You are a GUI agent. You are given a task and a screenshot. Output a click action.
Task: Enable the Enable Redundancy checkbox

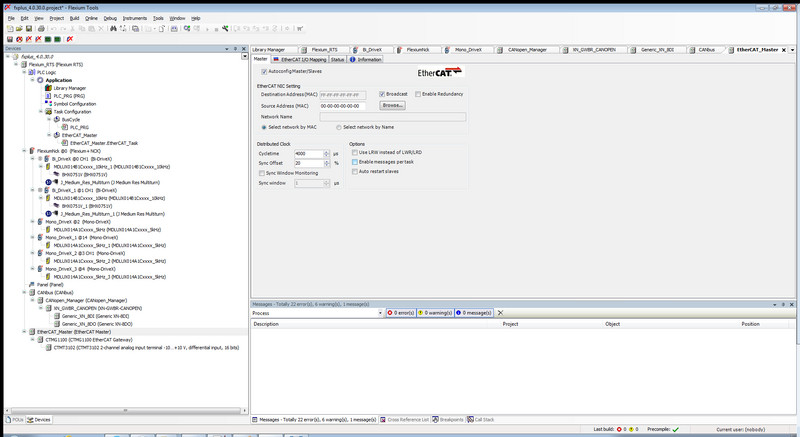pos(418,93)
